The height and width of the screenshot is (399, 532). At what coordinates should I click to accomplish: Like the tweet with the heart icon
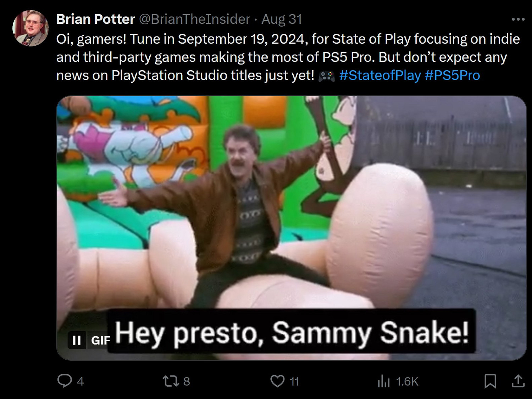click(277, 381)
